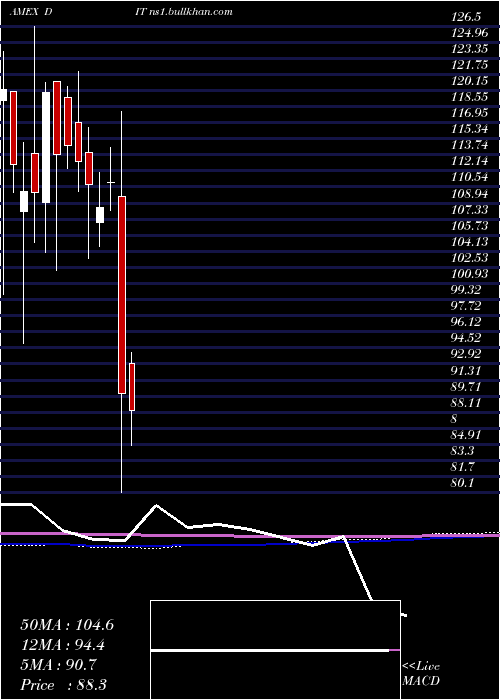The image size is (500, 700).
Task: Select the 123.35 price axis label
Action: pyautogui.click(x=469, y=49)
